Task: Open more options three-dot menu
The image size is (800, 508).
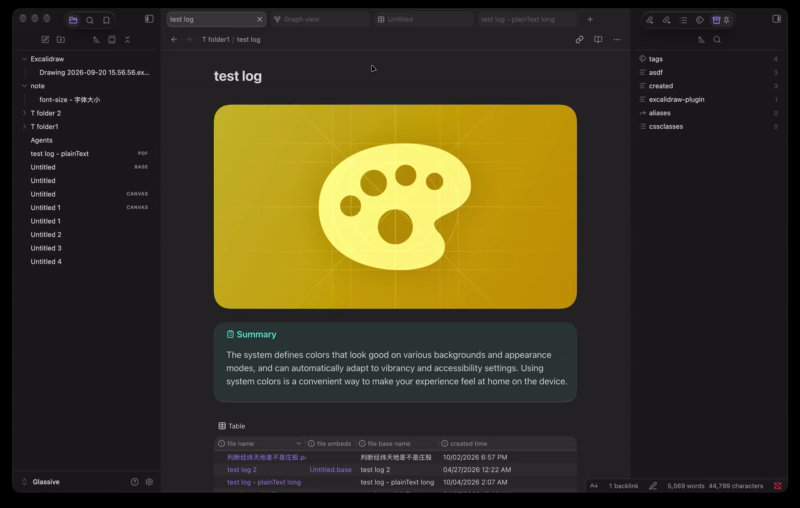Action: pyautogui.click(x=617, y=39)
